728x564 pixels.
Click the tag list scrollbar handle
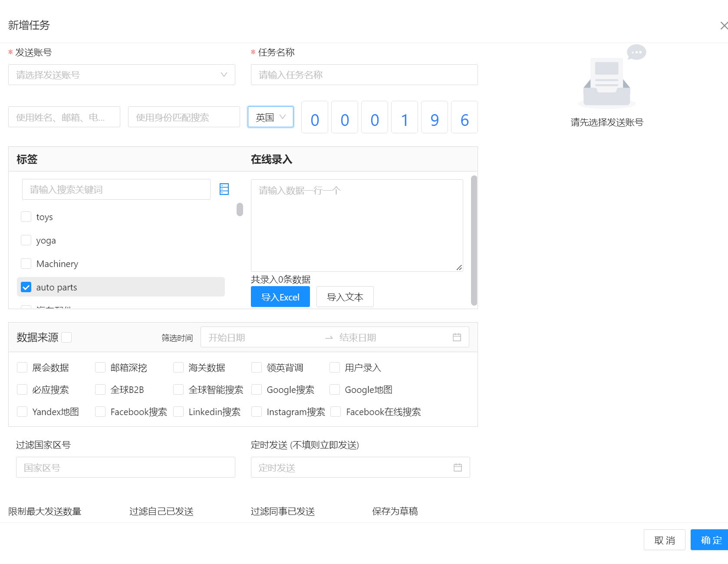pos(240,209)
